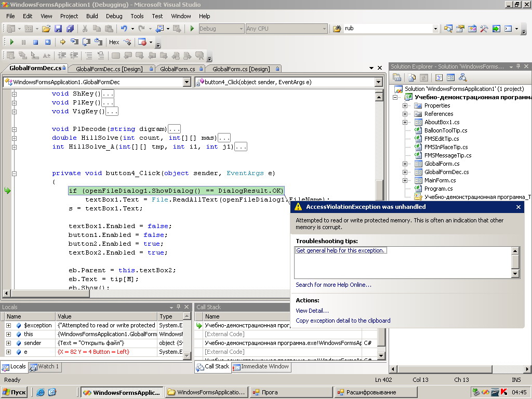Click the Step Into debug icon
The height and width of the screenshot is (399, 532).
74,42
